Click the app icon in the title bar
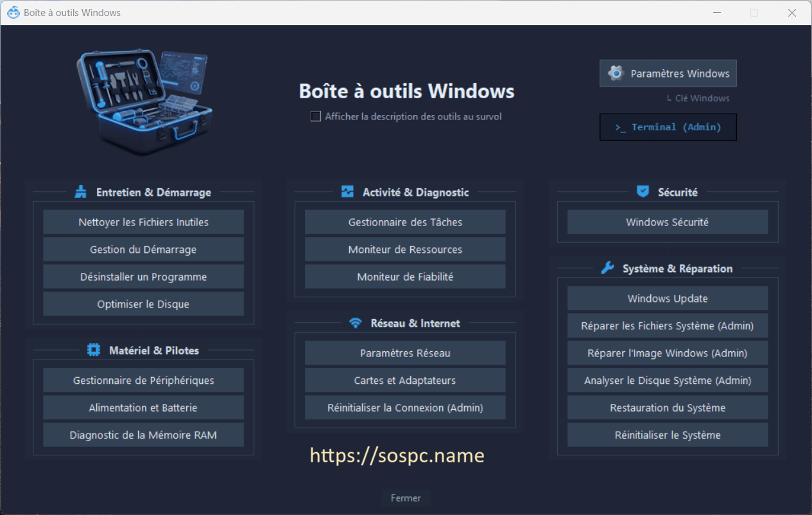 click(13, 12)
